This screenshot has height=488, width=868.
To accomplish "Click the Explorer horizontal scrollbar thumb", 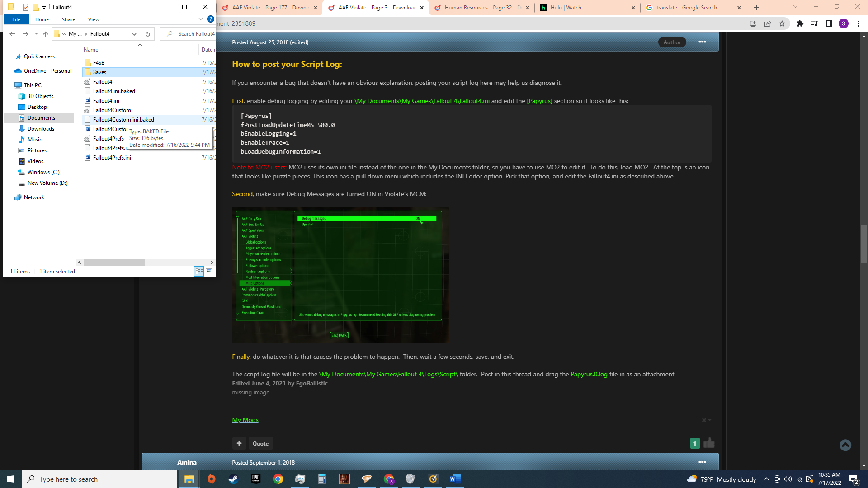I will [x=114, y=262].
